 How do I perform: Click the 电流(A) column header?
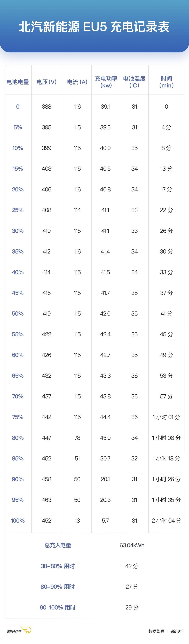77,82
